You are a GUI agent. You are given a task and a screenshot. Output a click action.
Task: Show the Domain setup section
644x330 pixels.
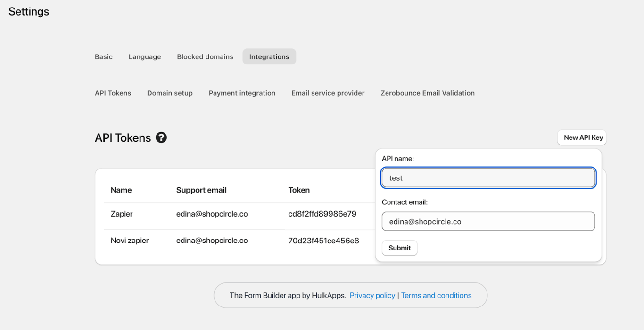[170, 93]
